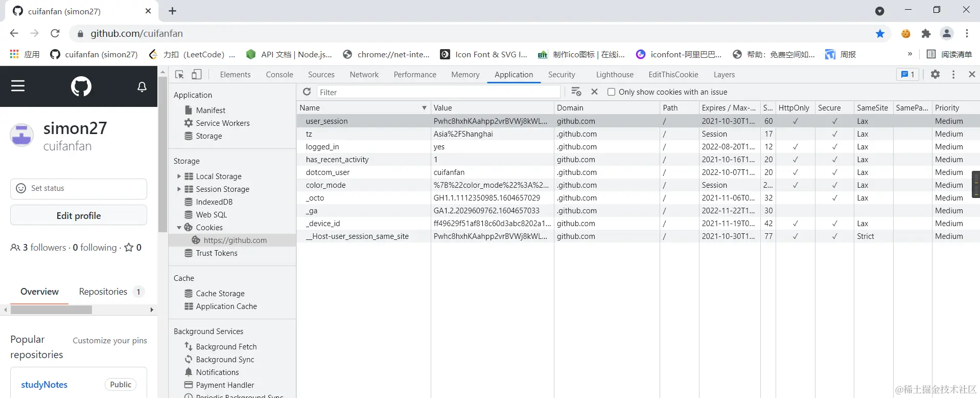Screen dimensions: 980x398
Task: Select the Service Workers item
Action: point(223,123)
